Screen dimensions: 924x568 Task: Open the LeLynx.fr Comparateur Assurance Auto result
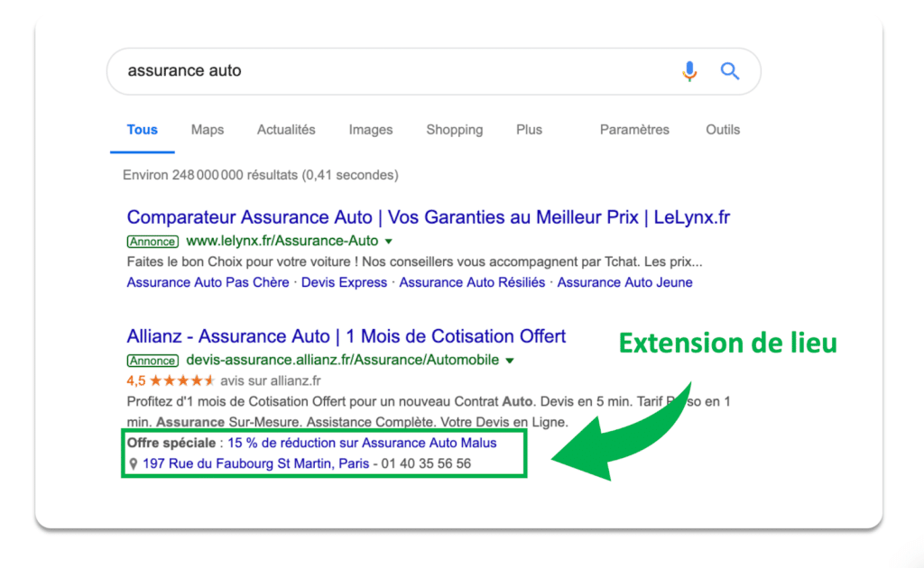point(429,217)
